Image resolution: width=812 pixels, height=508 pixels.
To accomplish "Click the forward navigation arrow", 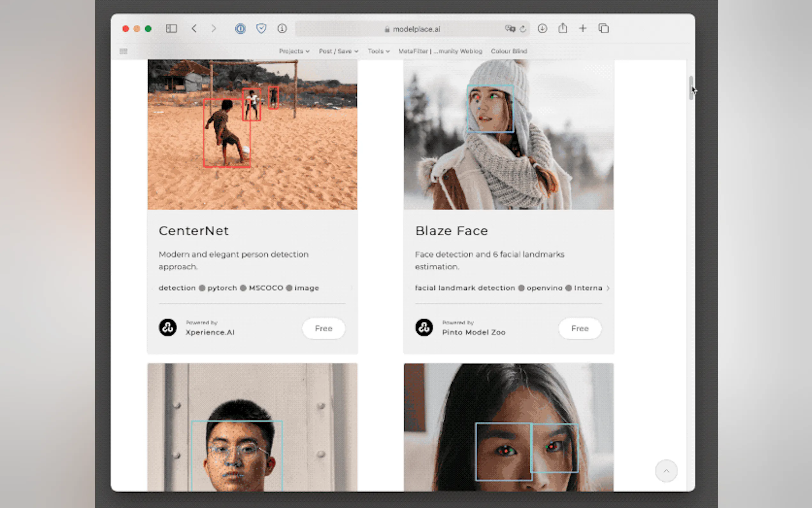I will [214, 28].
